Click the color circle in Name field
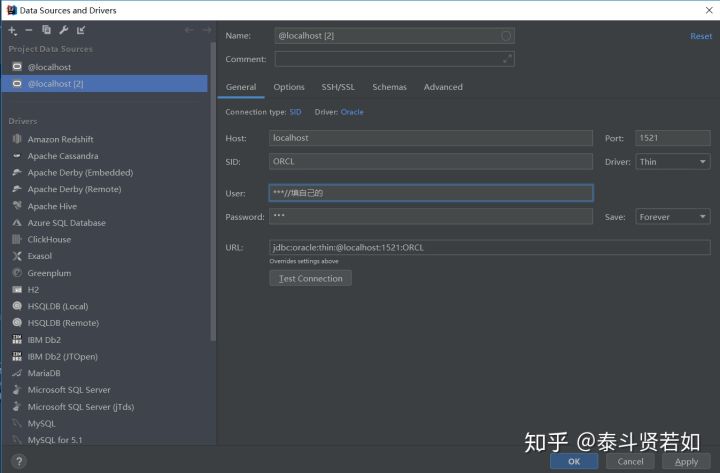 [506, 36]
